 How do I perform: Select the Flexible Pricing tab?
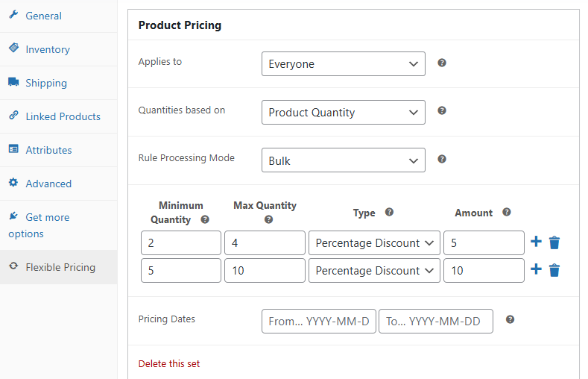pyautogui.click(x=58, y=267)
